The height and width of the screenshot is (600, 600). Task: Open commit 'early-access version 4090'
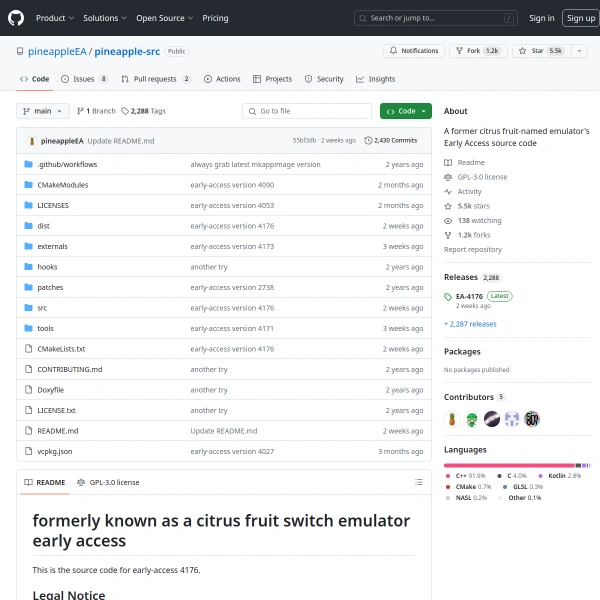coord(232,185)
